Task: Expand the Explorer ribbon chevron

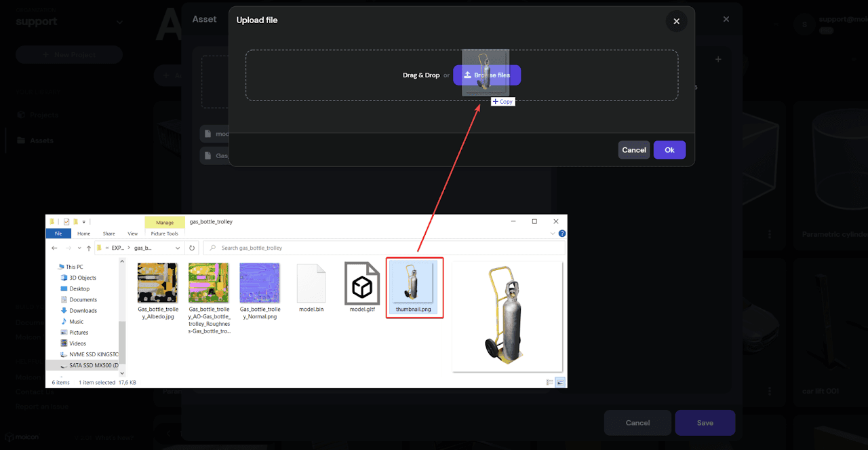Action: coord(553,233)
